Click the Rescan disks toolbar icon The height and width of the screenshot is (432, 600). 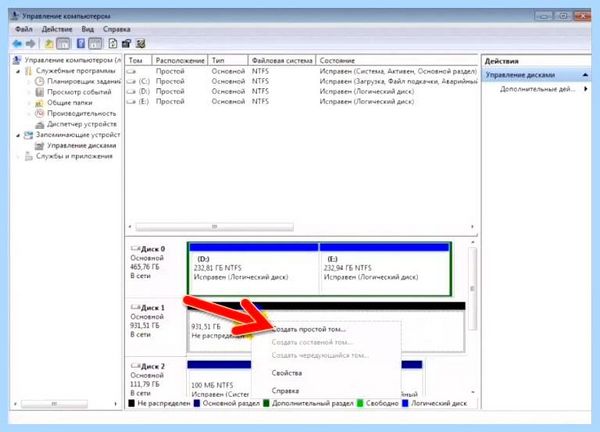pyautogui.click(x=126, y=44)
